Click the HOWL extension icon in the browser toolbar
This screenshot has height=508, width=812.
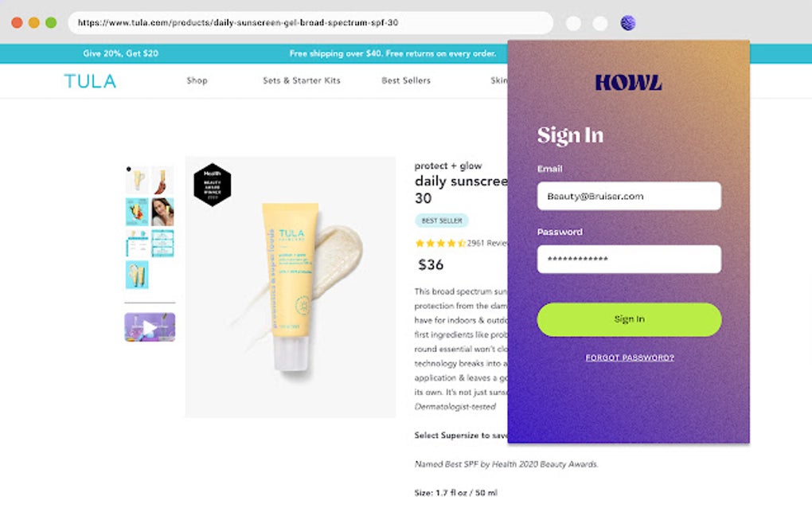pos(628,22)
